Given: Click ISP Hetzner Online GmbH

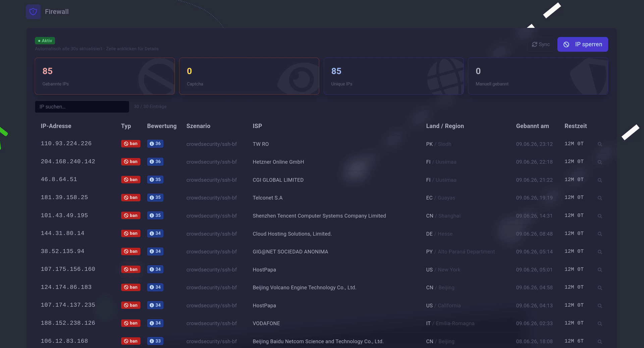Looking at the screenshot, I should pyautogui.click(x=278, y=162).
